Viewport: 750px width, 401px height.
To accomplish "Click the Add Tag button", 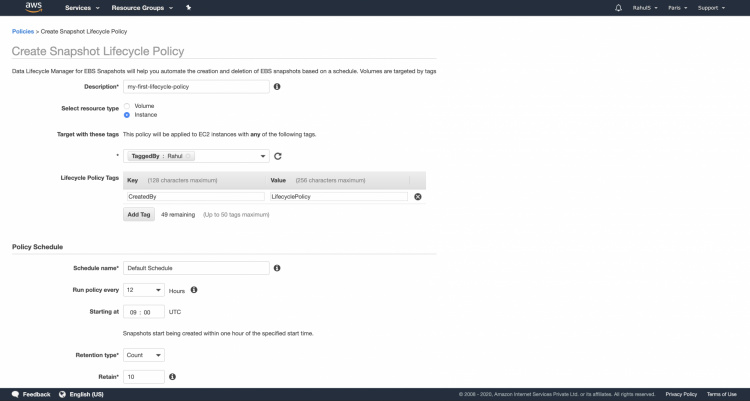I will 138,214.
